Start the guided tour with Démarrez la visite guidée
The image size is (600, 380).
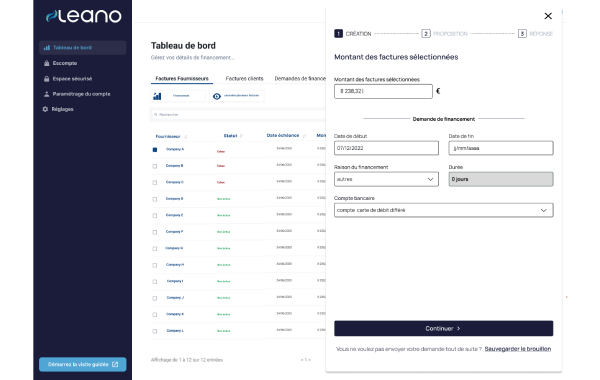pos(83,364)
